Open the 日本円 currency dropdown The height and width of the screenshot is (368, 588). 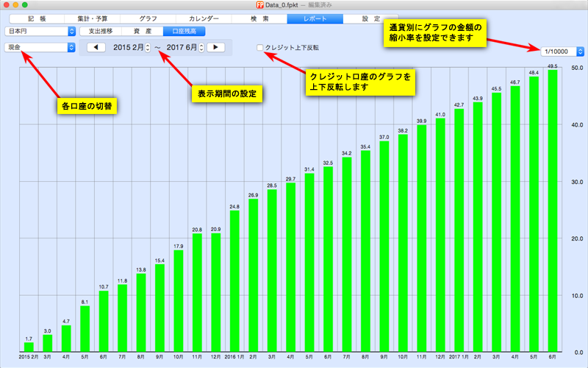pyautogui.click(x=40, y=32)
